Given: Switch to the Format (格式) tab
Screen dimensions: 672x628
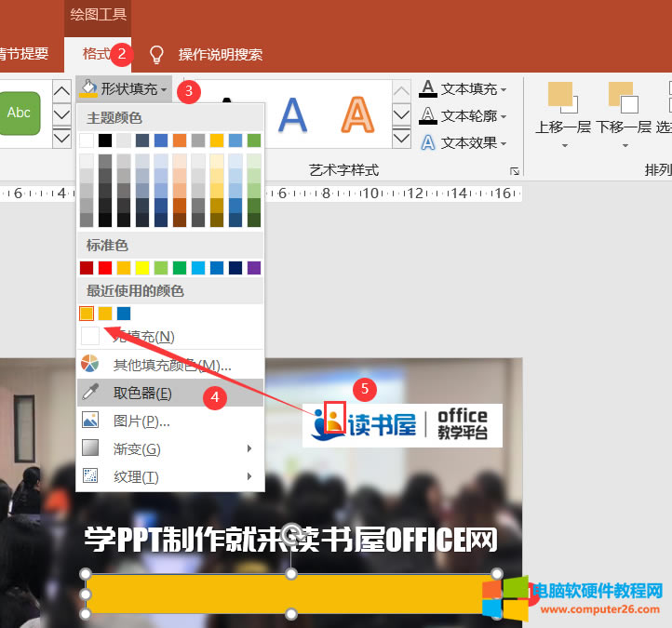Looking at the screenshot, I should coord(96,54).
